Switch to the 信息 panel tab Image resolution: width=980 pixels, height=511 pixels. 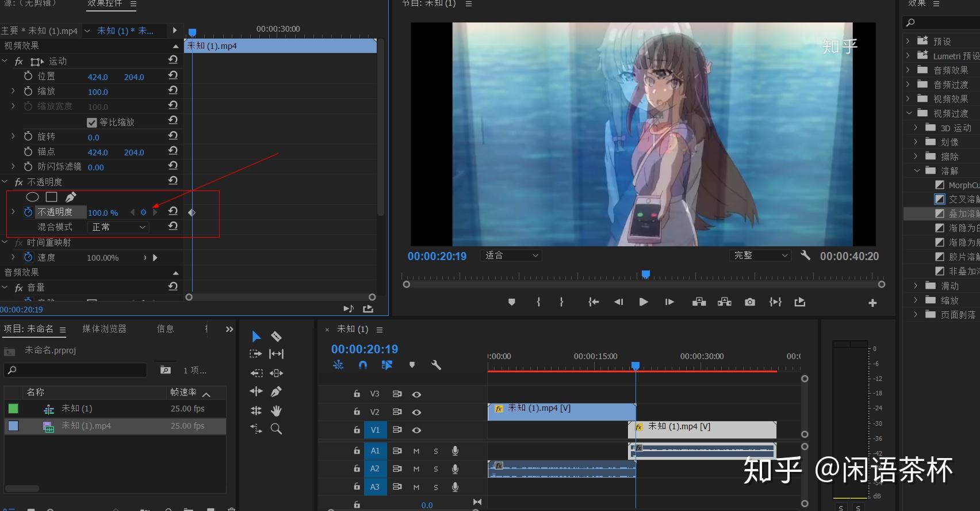(165, 329)
